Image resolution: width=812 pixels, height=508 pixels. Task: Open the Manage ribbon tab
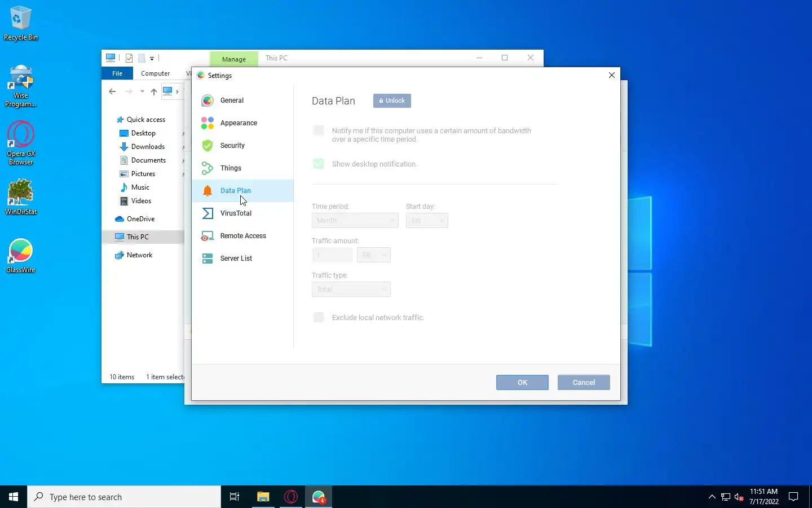pos(233,59)
